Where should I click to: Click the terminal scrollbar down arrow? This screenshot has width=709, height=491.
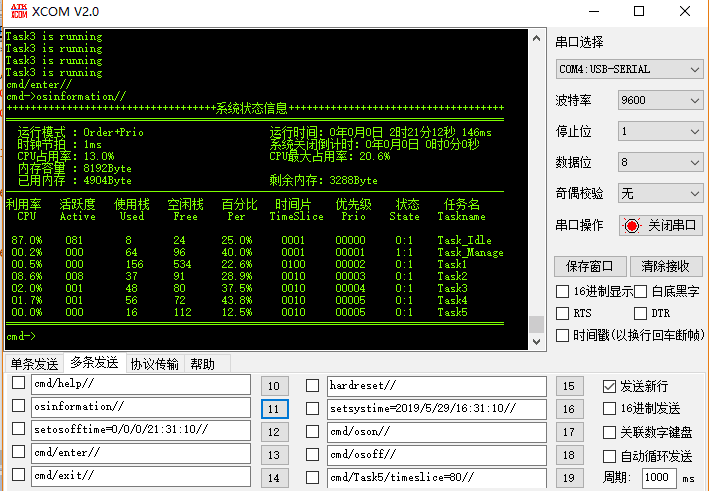click(x=537, y=342)
